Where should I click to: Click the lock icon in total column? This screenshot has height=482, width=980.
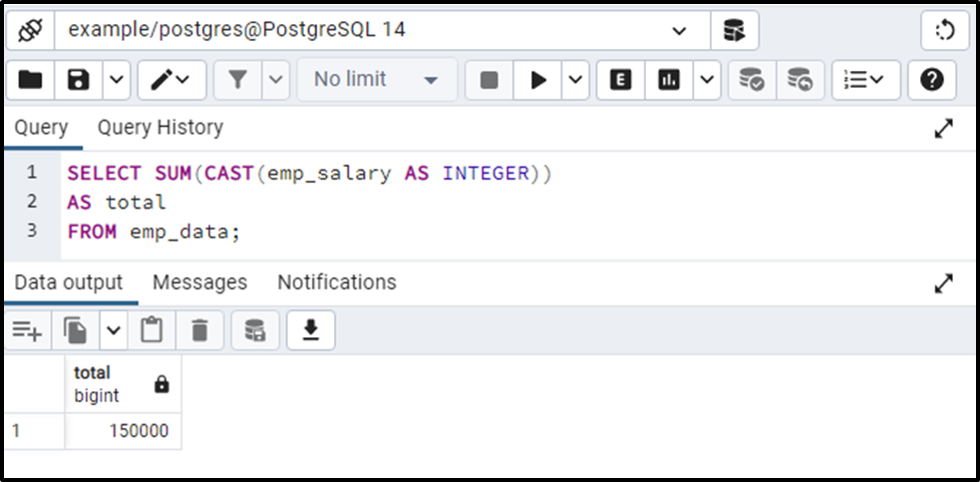point(162,384)
